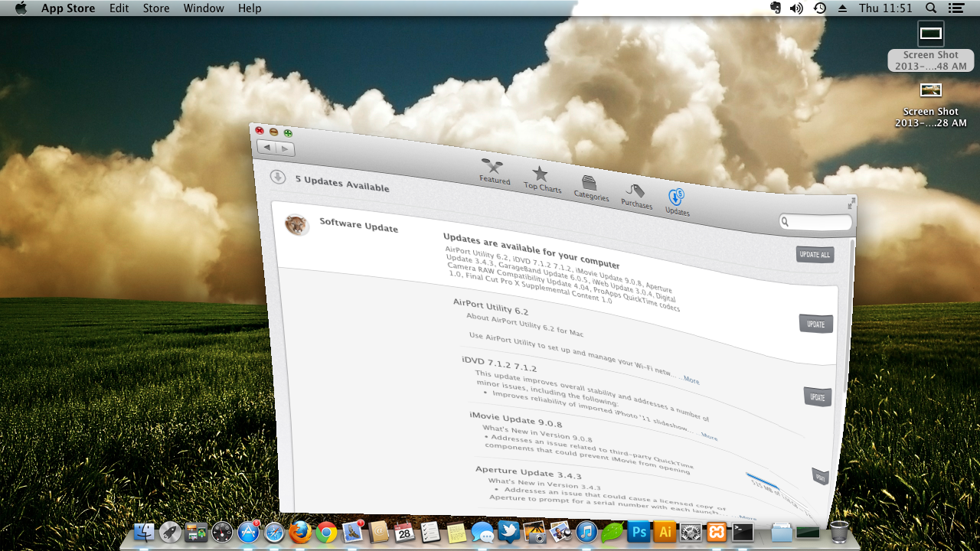Viewport: 980px width, 551px height.
Task: Open Notification Center
Action: click(x=955, y=8)
